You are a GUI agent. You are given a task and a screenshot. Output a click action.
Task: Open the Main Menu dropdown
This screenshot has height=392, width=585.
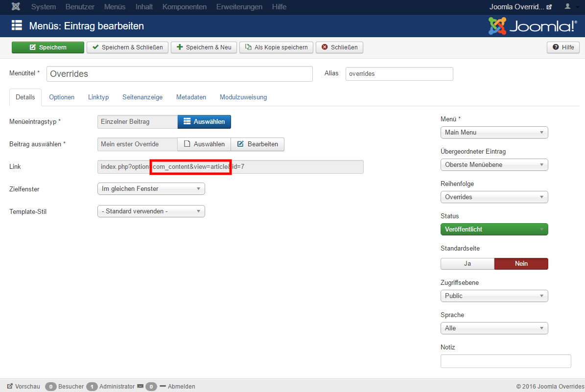tap(494, 133)
